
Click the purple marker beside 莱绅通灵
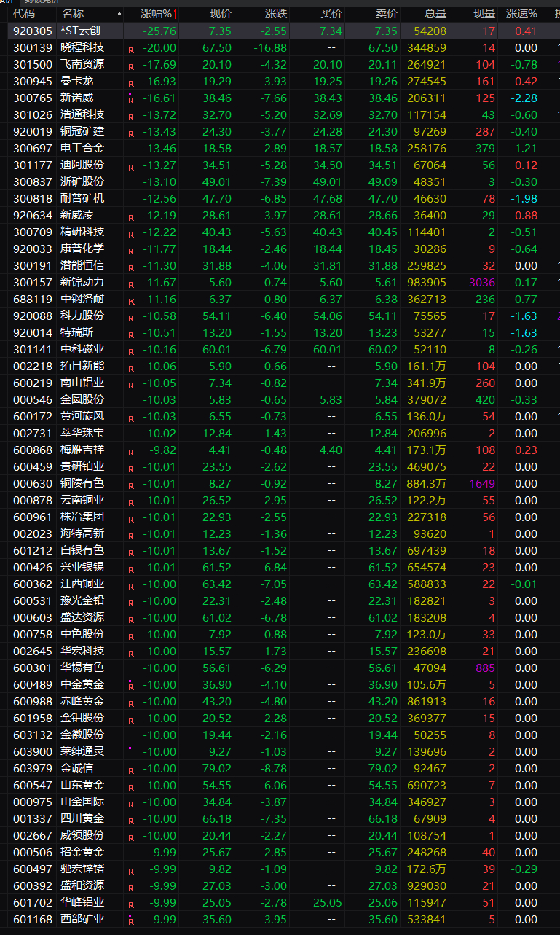[x=130, y=748]
